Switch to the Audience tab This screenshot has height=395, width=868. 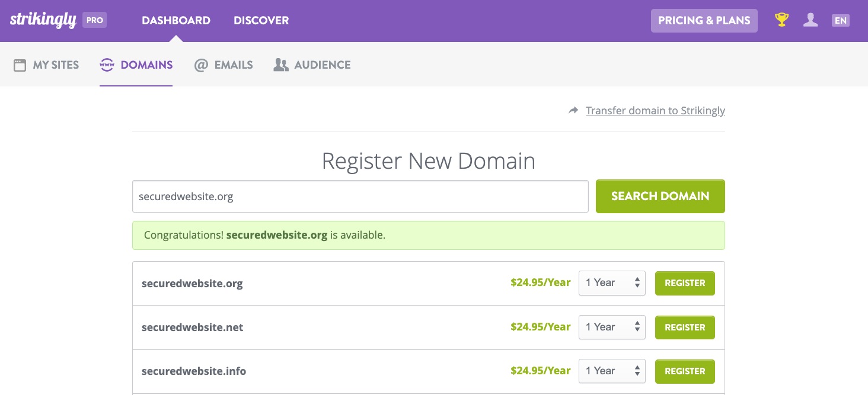pos(322,65)
